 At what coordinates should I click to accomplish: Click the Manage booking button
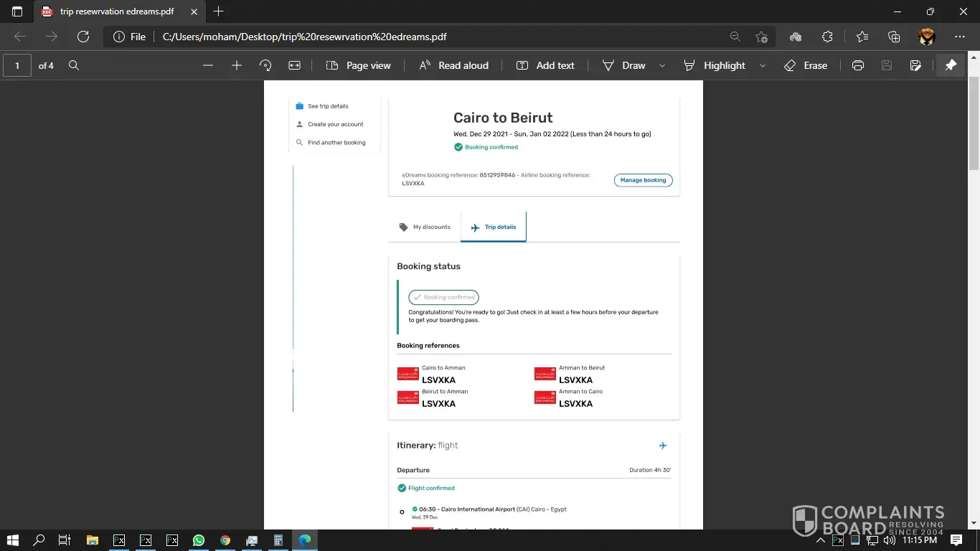[643, 180]
